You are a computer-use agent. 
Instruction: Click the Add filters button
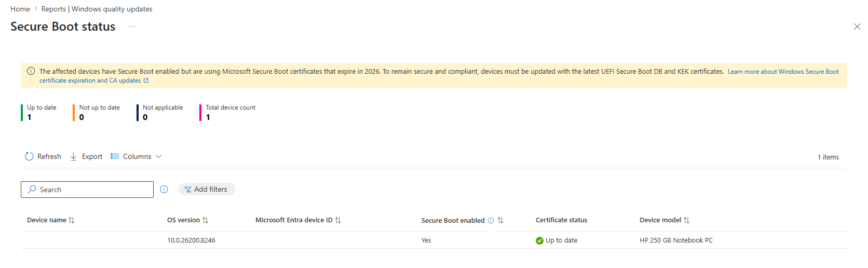coord(207,190)
